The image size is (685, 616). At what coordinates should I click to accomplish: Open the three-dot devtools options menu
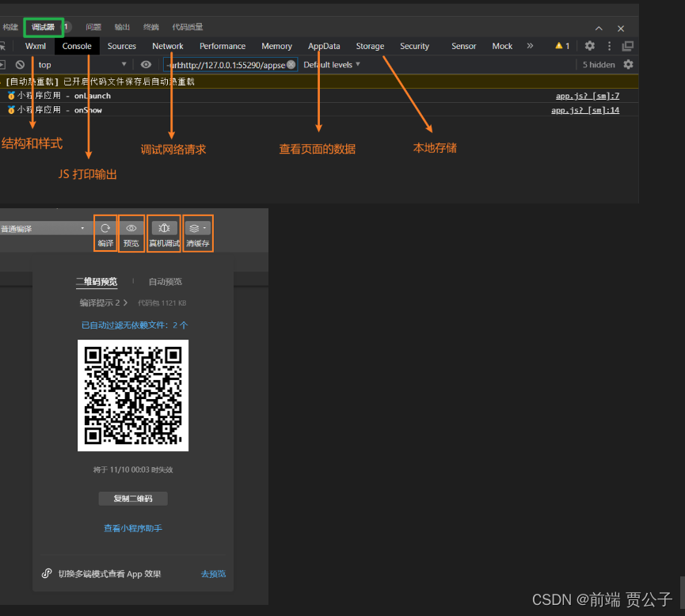coord(610,46)
